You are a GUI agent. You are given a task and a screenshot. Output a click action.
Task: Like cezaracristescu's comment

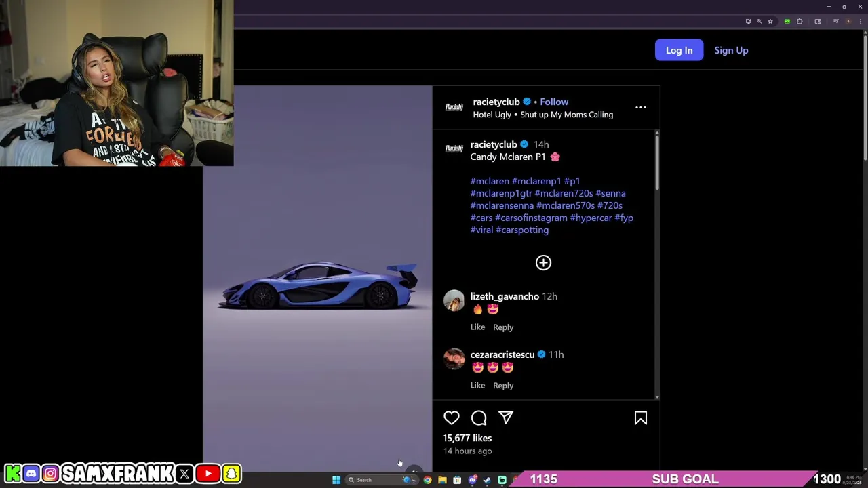coord(477,386)
